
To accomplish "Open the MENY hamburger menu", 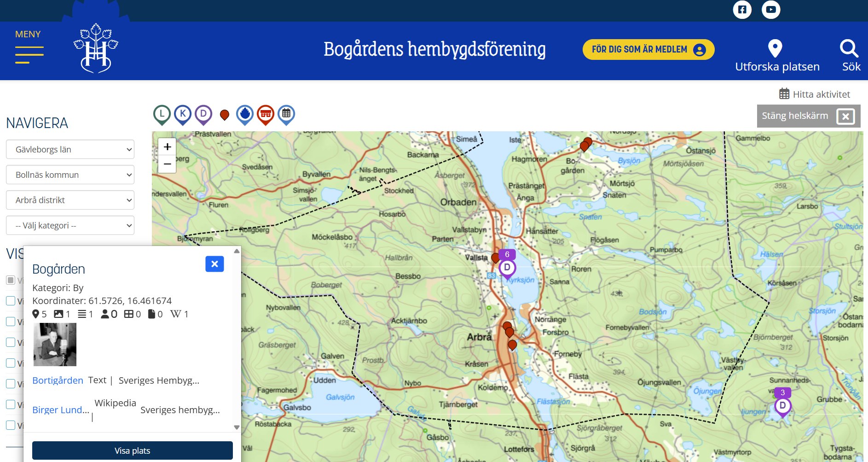I will (29, 46).
